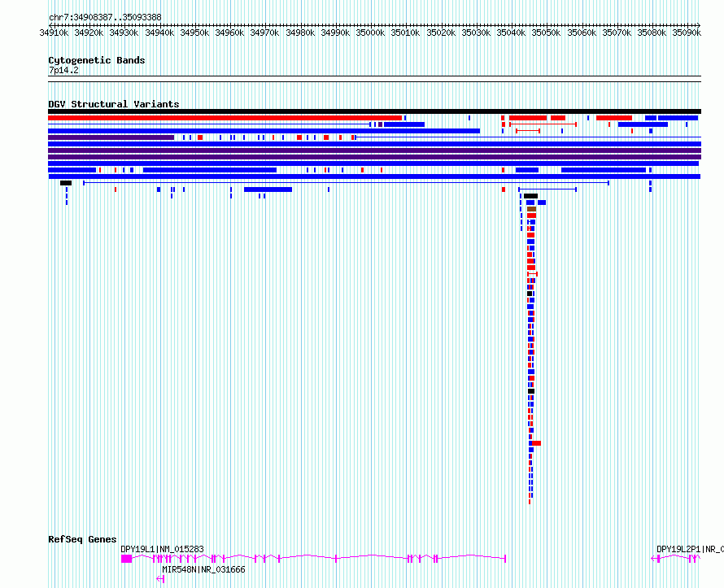The width and height of the screenshot is (724, 588).
Task: Select the 34930k ruler position
Action: [124, 33]
